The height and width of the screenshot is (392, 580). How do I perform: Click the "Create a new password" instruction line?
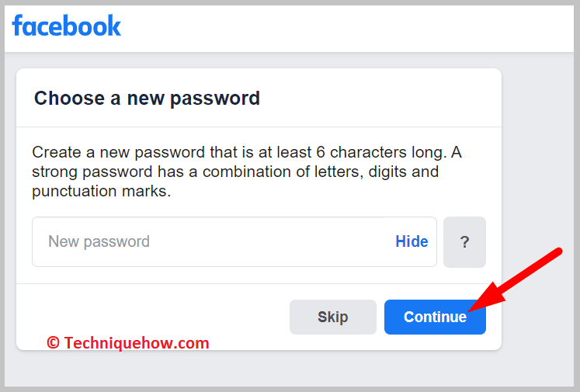(246, 152)
